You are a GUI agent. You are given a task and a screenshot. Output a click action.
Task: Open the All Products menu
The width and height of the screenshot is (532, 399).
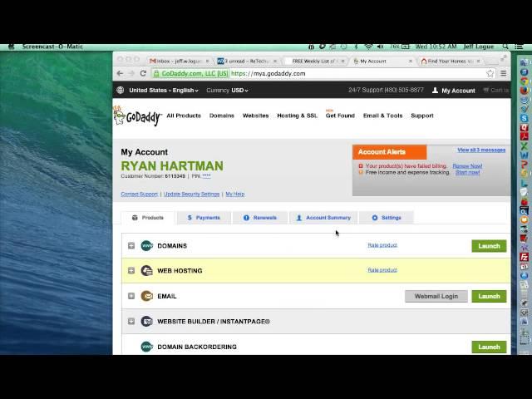pyautogui.click(x=184, y=116)
